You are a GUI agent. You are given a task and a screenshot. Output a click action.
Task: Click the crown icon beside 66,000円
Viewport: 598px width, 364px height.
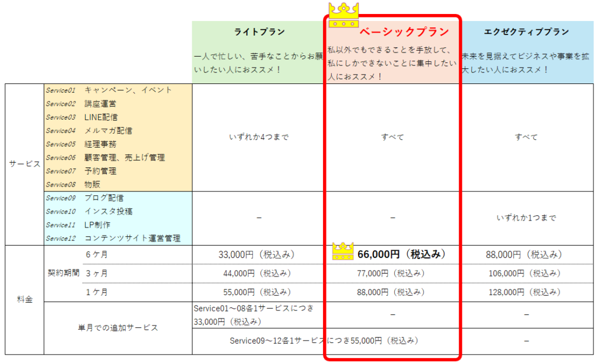point(343,251)
